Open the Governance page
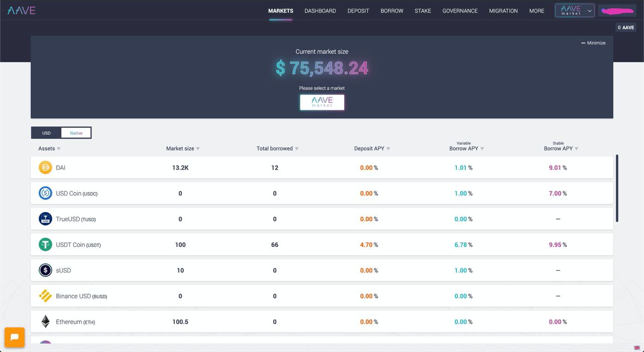Viewport: 644px width, 352px height. point(460,11)
